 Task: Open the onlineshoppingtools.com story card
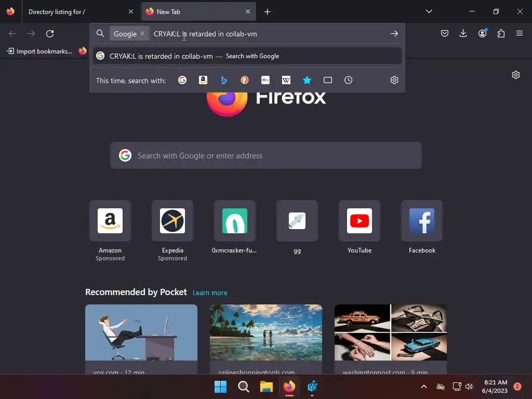(x=265, y=339)
